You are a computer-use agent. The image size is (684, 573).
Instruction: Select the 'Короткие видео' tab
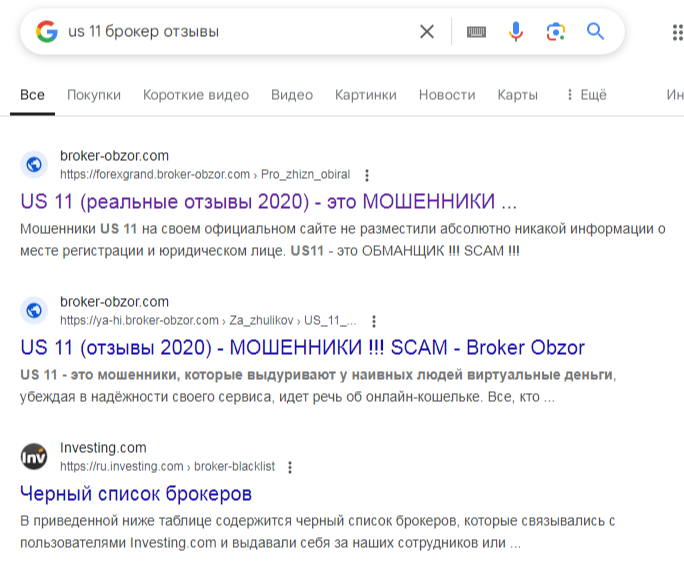pos(196,95)
